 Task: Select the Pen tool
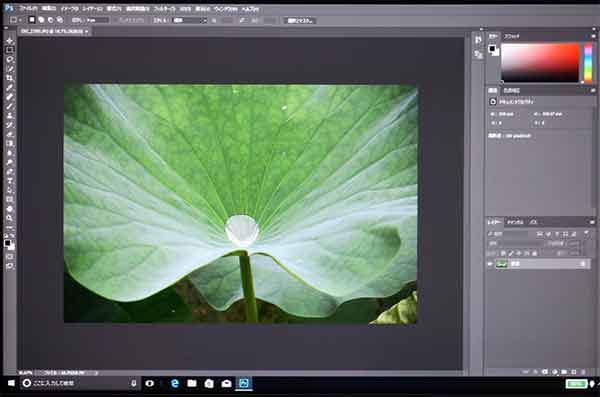tap(10, 172)
